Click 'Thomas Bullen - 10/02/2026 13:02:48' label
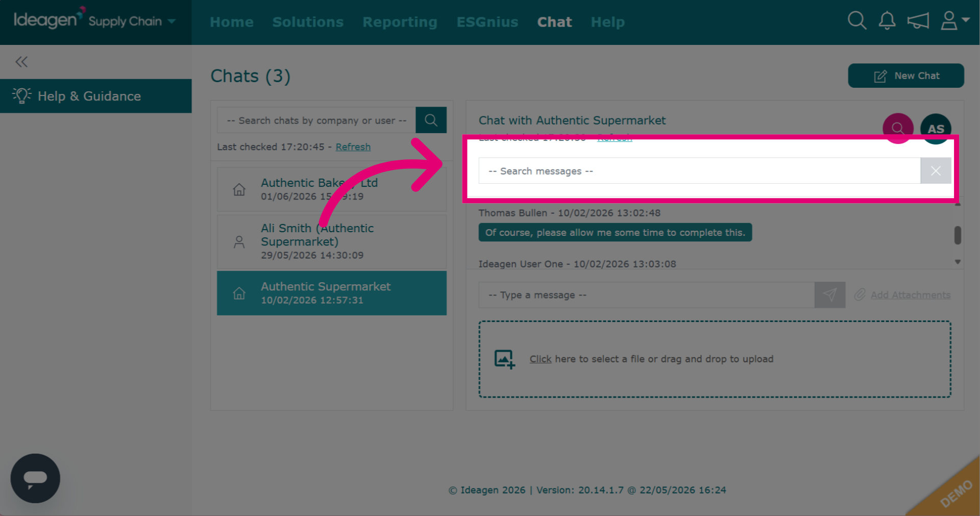The height and width of the screenshot is (516, 980). click(570, 213)
